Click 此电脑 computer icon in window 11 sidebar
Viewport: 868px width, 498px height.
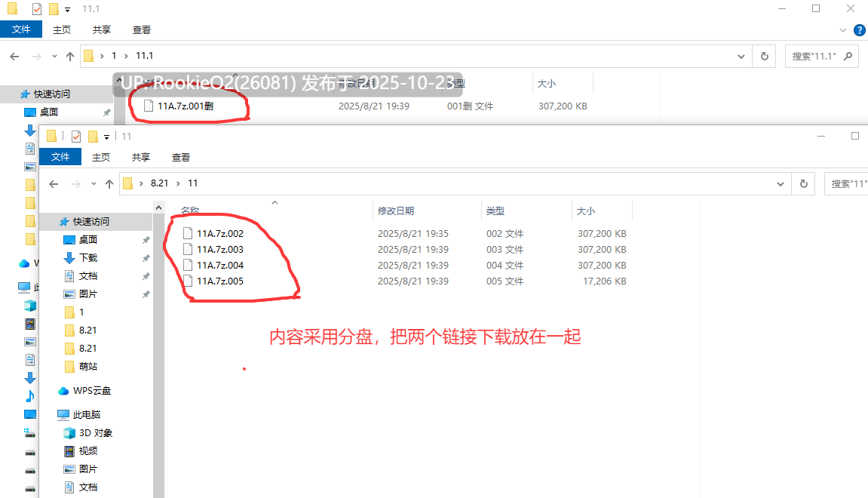click(63, 415)
